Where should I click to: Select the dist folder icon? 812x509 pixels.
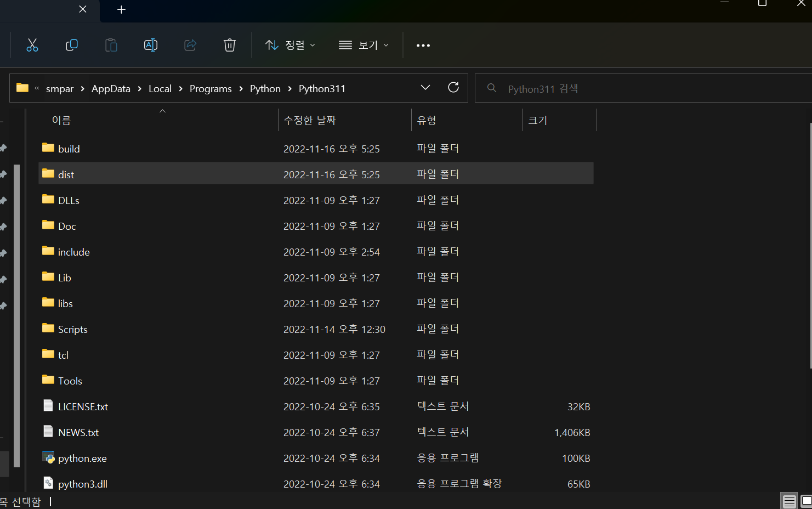coord(48,173)
